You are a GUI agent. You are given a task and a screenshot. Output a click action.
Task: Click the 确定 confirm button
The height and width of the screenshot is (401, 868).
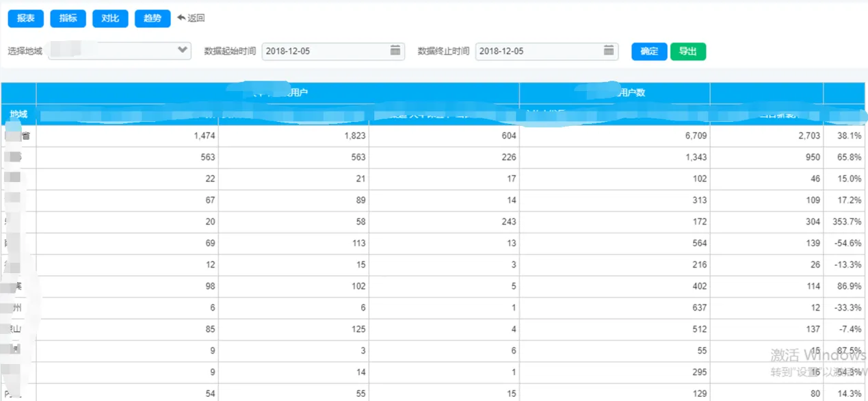[649, 51]
